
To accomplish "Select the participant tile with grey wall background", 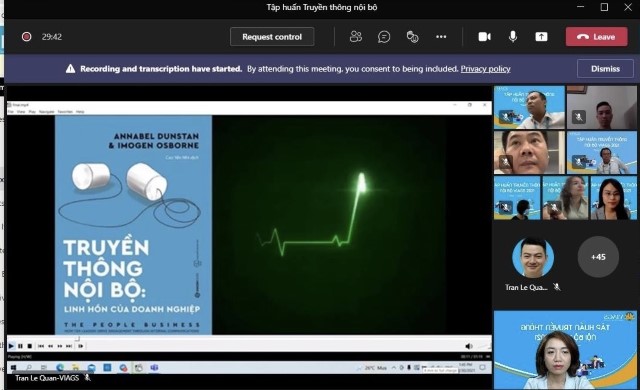I will pyautogui.click(x=602, y=107).
